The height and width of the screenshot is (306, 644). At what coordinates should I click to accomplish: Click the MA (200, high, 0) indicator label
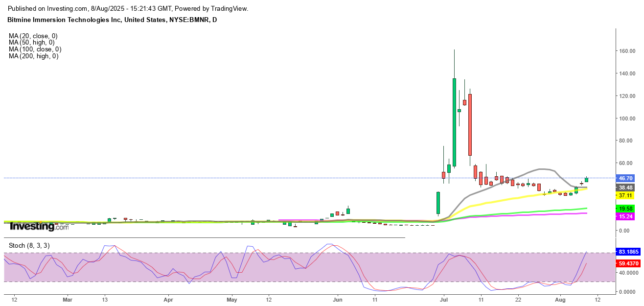pos(33,56)
